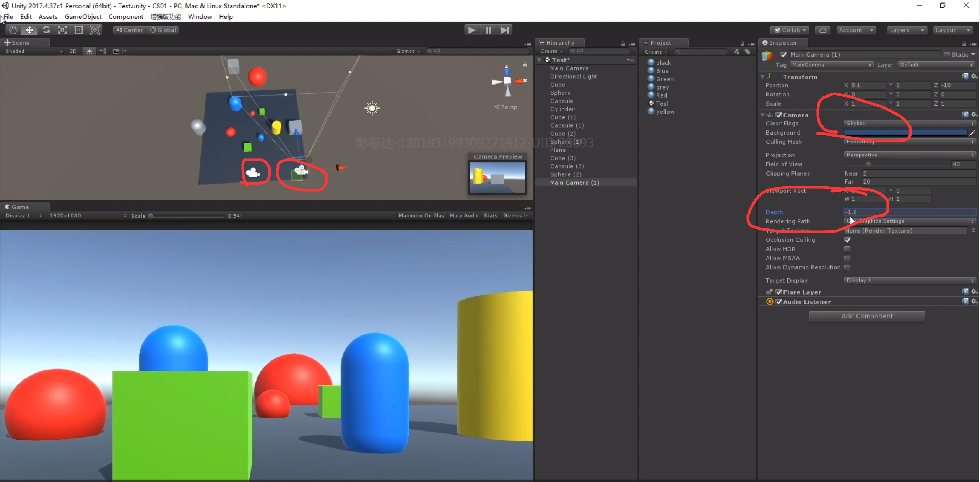Open the Layers dropdown
The width and height of the screenshot is (980, 482).
(x=907, y=30)
